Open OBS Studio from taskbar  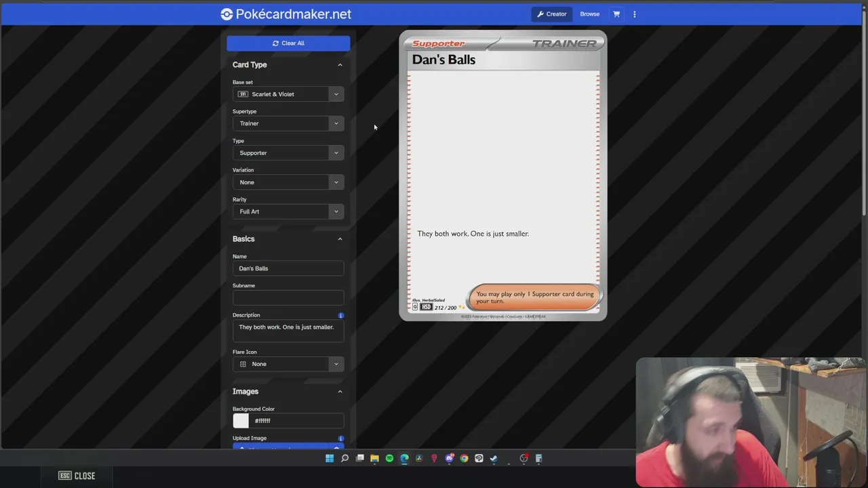click(x=524, y=459)
